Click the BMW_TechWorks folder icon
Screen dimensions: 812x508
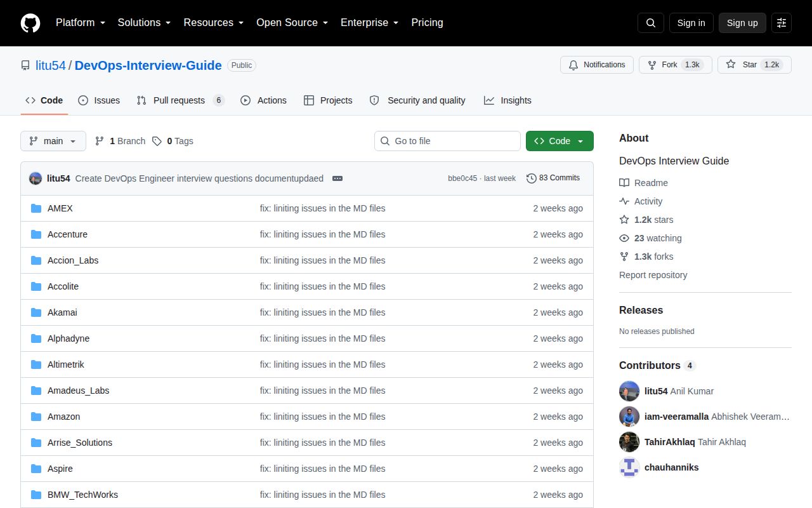point(36,495)
